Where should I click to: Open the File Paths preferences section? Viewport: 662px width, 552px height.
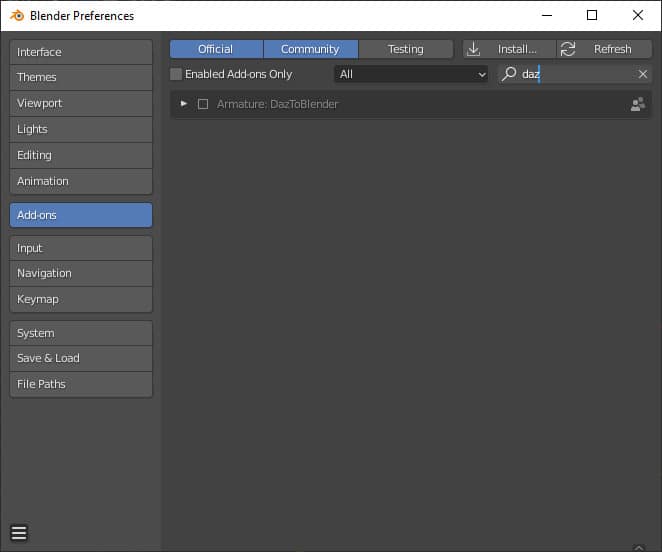[x=81, y=384]
